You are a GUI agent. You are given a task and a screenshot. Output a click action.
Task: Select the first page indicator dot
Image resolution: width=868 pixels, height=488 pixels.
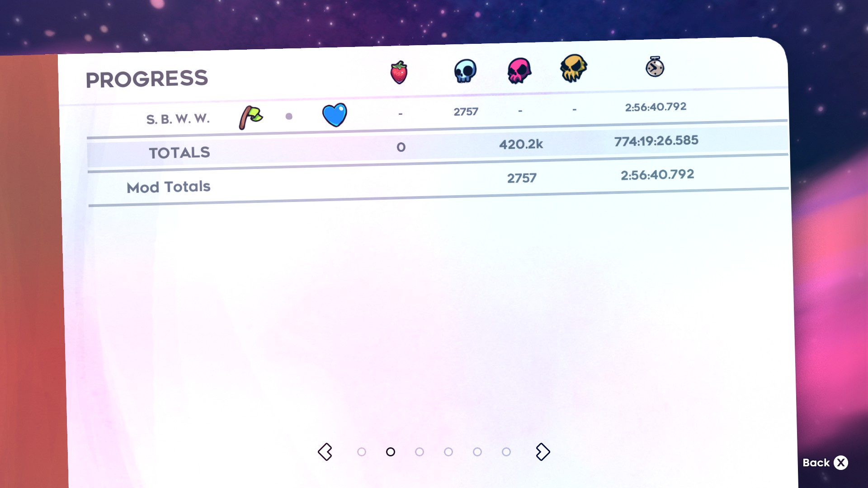tap(362, 452)
